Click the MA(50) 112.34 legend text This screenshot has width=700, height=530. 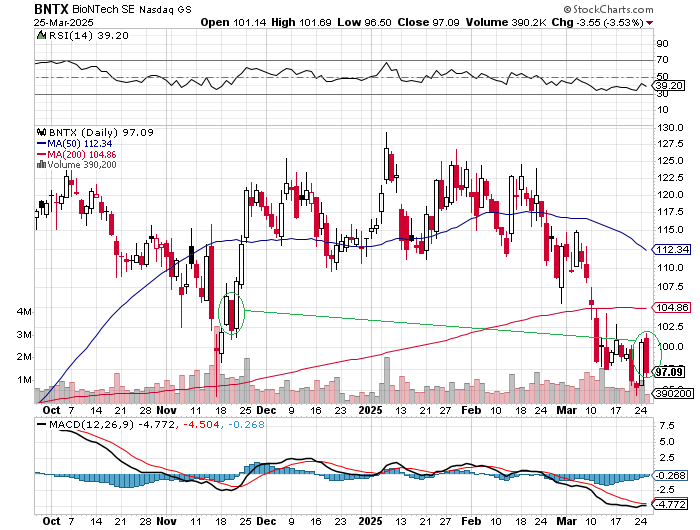(x=80, y=143)
